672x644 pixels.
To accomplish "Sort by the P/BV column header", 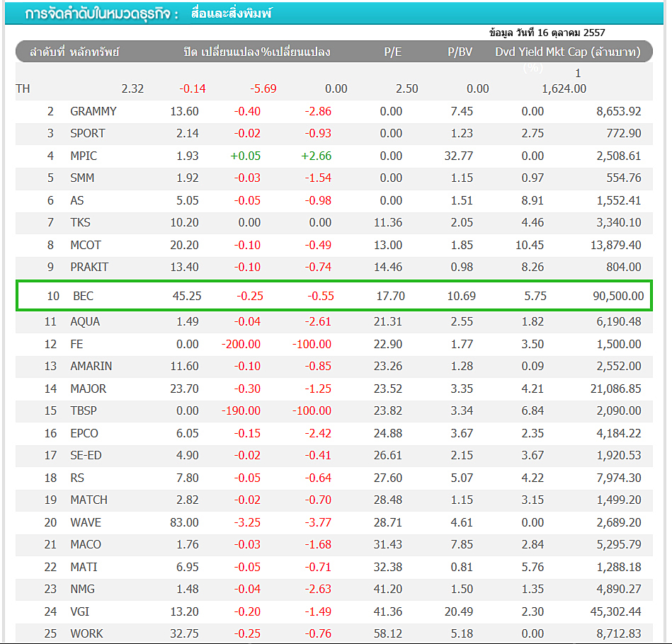I will (x=460, y=52).
